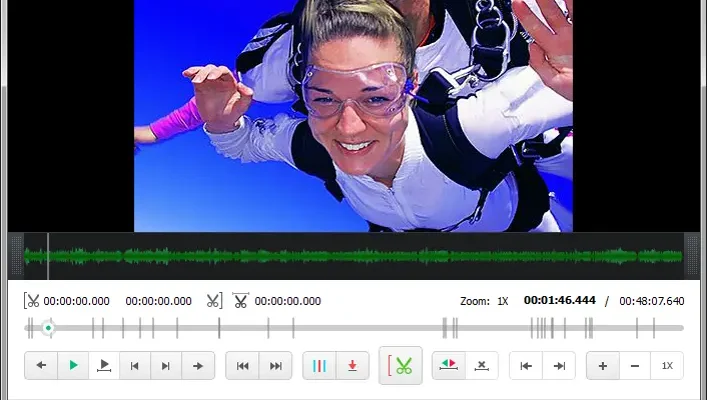Click the total duration 00:48:07.640
This screenshot has height=400, width=707.
652,301
